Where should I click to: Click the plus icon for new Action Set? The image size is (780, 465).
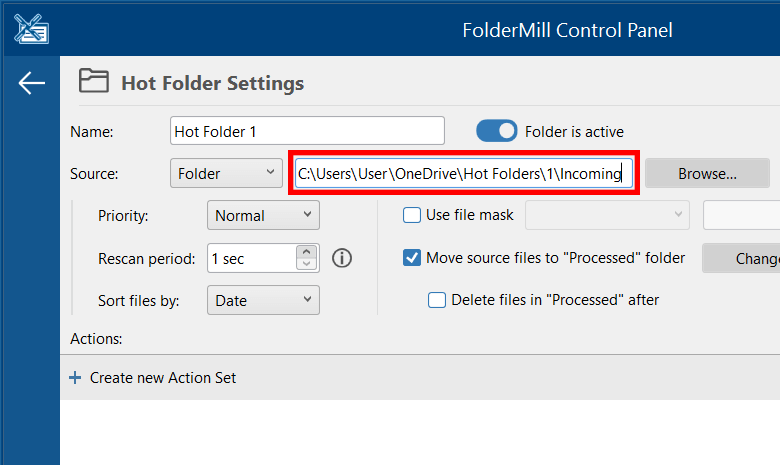pos(75,378)
